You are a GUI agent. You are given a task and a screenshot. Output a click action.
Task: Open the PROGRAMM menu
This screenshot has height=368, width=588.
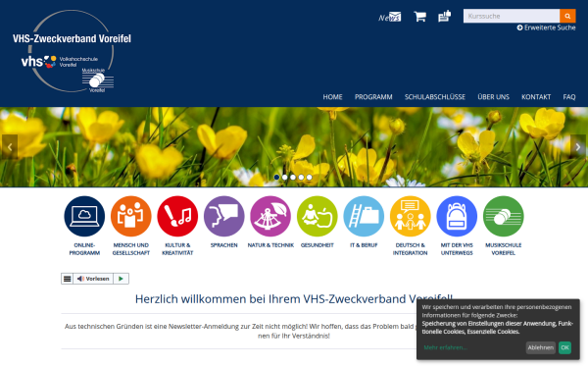point(373,97)
